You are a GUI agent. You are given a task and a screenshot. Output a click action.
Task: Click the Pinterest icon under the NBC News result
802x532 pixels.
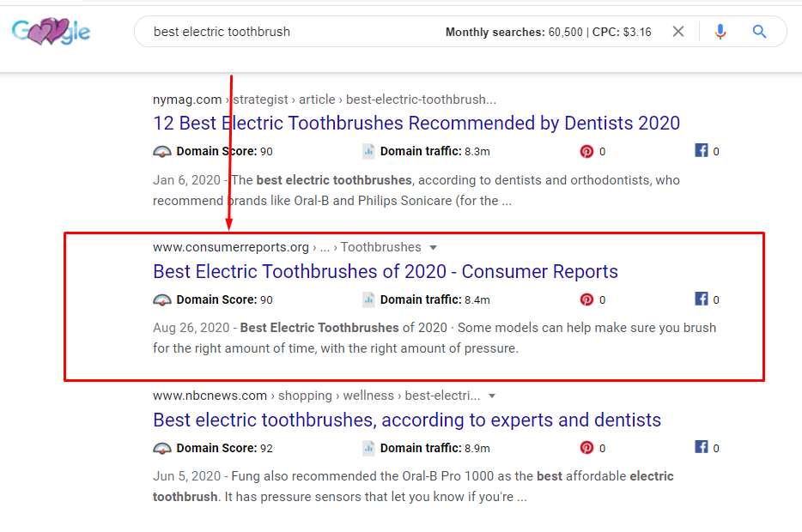[x=588, y=448]
